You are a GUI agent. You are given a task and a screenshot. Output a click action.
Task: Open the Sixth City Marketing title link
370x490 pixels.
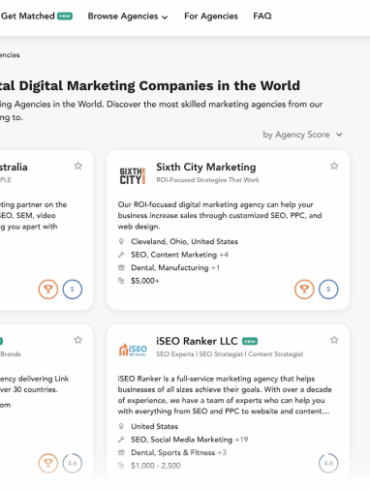click(206, 167)
